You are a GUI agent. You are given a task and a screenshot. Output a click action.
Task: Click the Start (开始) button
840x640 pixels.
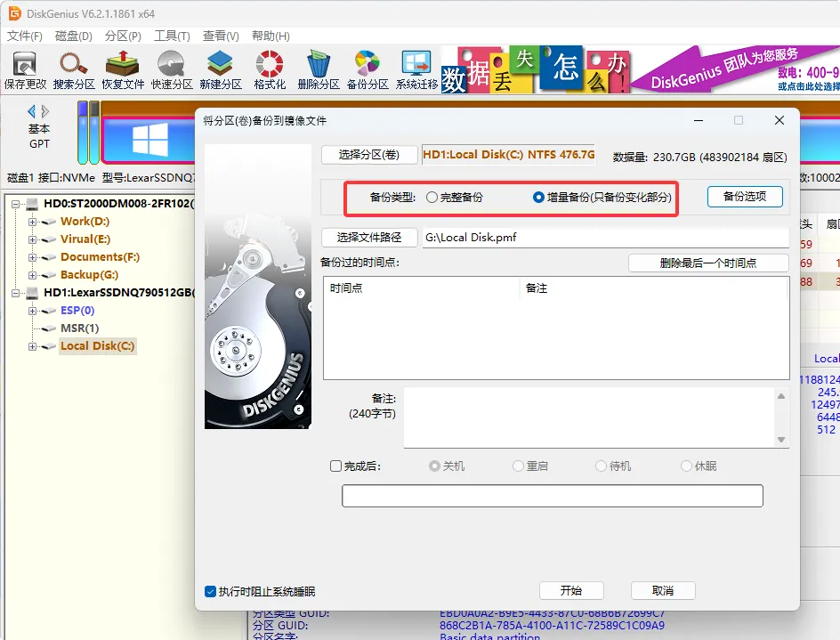pos(571,591)
